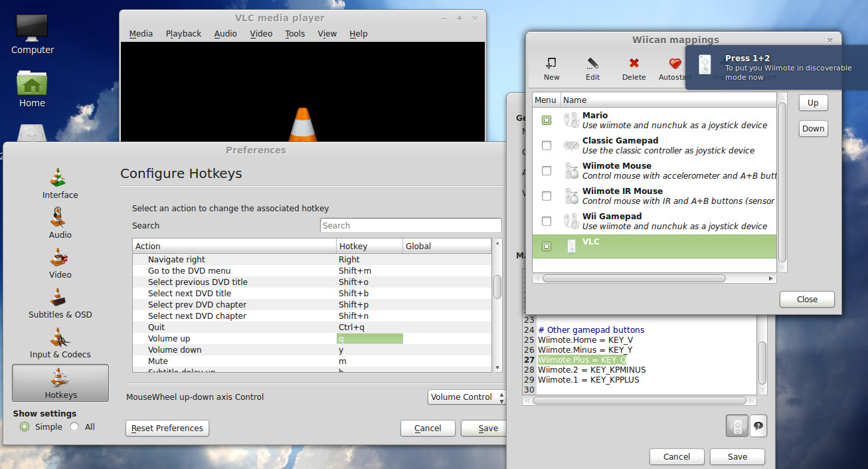
Task: Open Interface settings in VLC preferences
Action: click(x=60, y=183)
